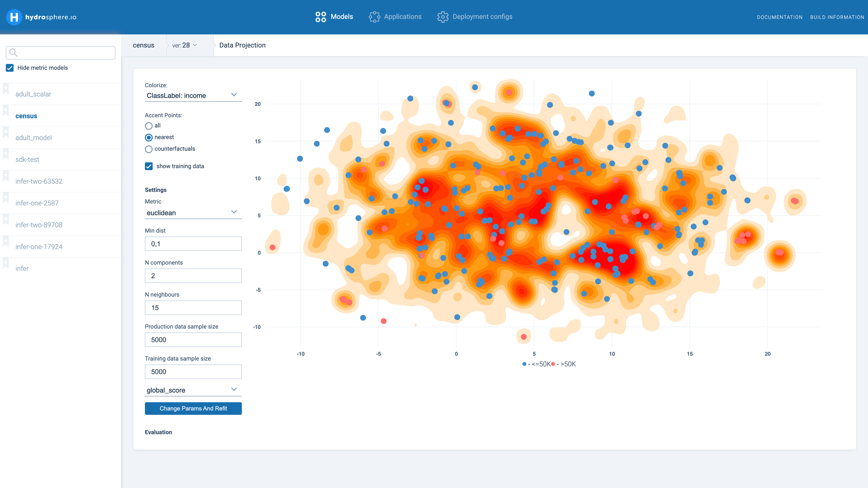Click the >50K red legend marker
The height and width of the screenshot is (488, 868).
tap(553, 364)
